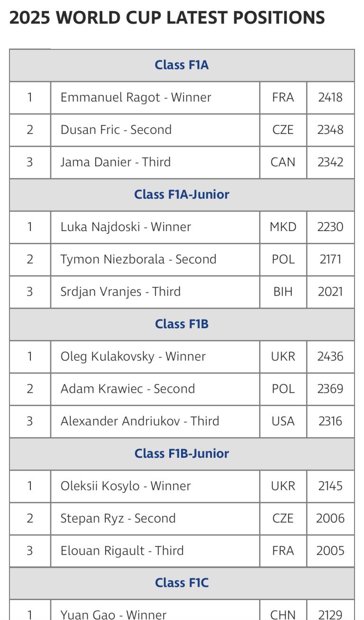Select the Jama Danier third place name
364x620 pixels.
click(x=115, y=162)
